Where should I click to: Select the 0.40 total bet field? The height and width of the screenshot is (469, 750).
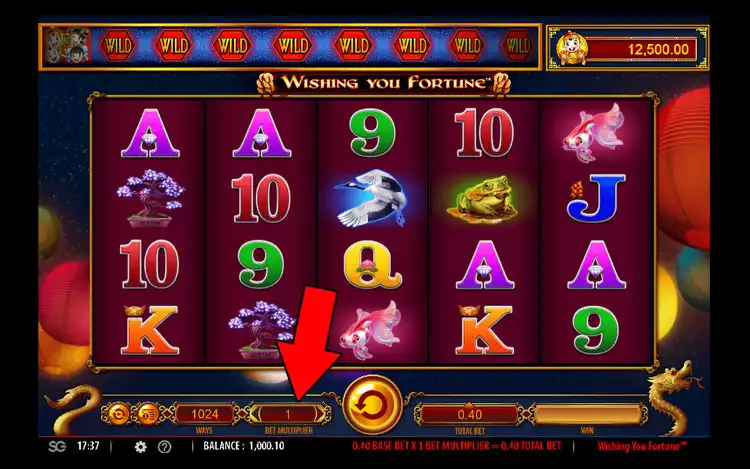[x=469, y=414]
